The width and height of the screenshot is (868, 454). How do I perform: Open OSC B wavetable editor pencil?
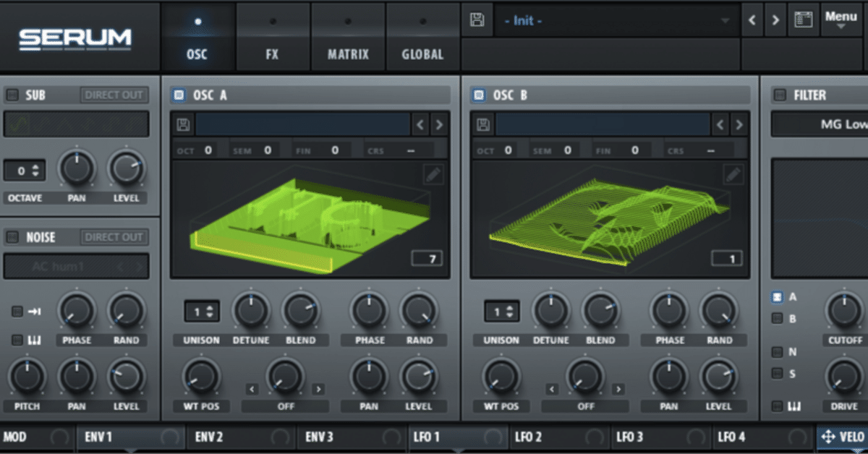733,174
